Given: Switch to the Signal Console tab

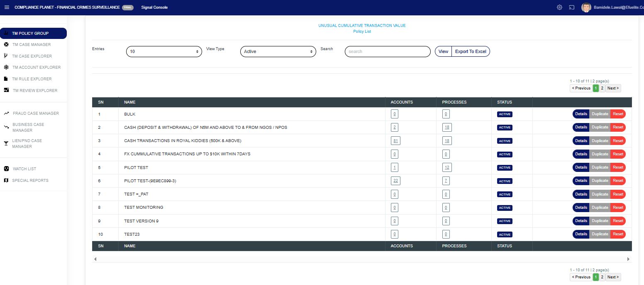Looking at the screenshot, I should pos(154,7).
